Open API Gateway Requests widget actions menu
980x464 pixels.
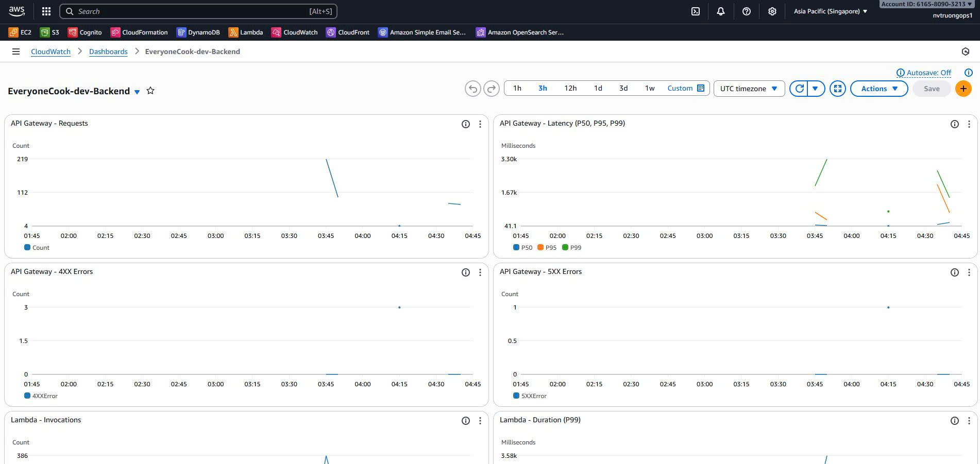(480, 124)
